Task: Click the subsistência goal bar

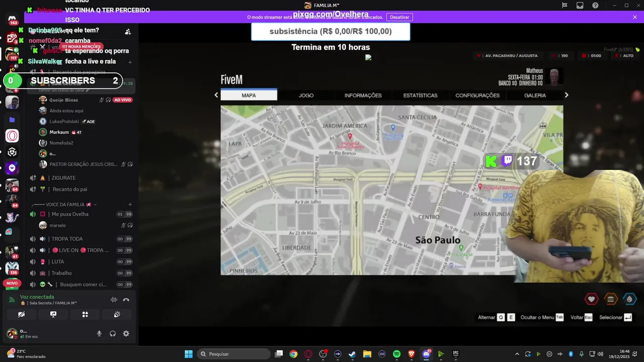Action: click(331, 31)
